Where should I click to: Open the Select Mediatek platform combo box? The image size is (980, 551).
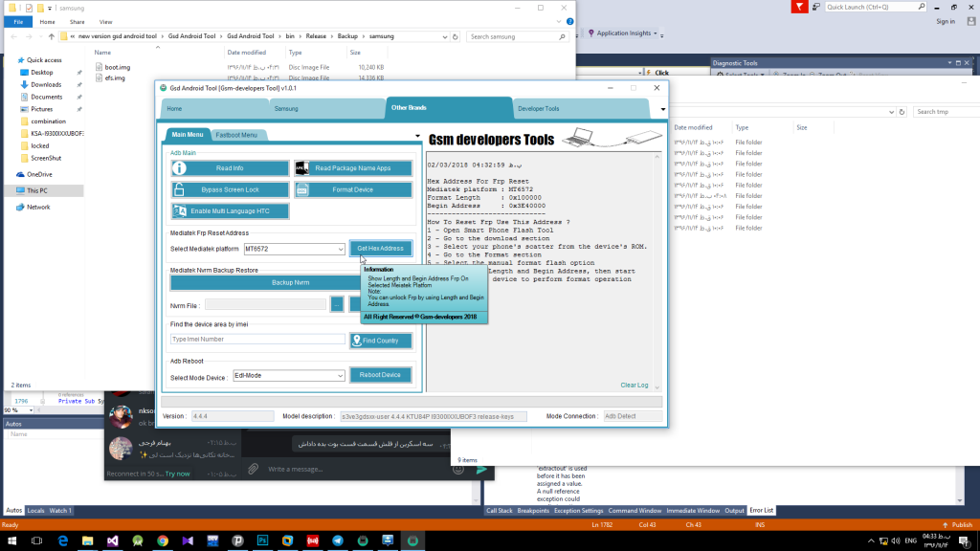(x=295, y=249)
